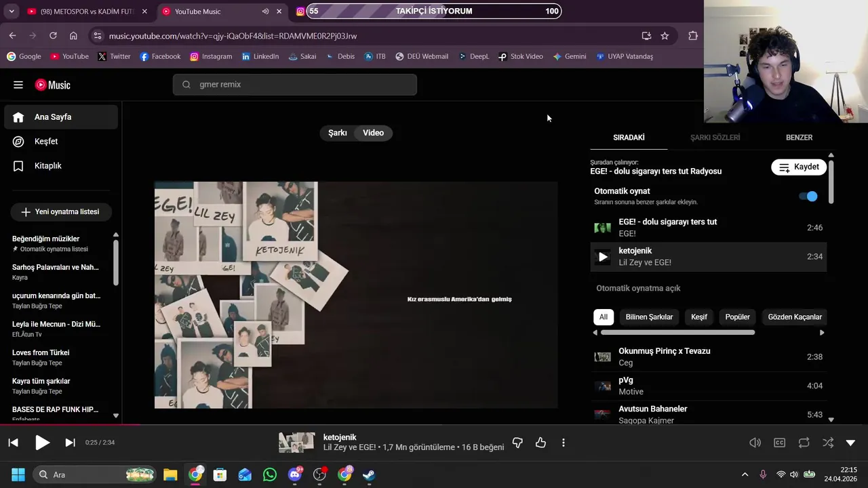Play Okunmuş Pirinç x Tevazu
Viewport: 868px width, 488px height.
pos(709,357)
